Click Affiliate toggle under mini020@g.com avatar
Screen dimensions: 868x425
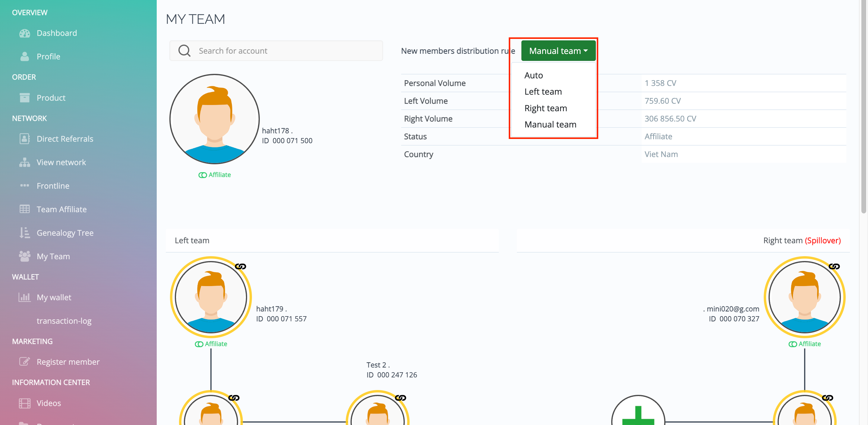pyautogui.click(x=793, y=344)
